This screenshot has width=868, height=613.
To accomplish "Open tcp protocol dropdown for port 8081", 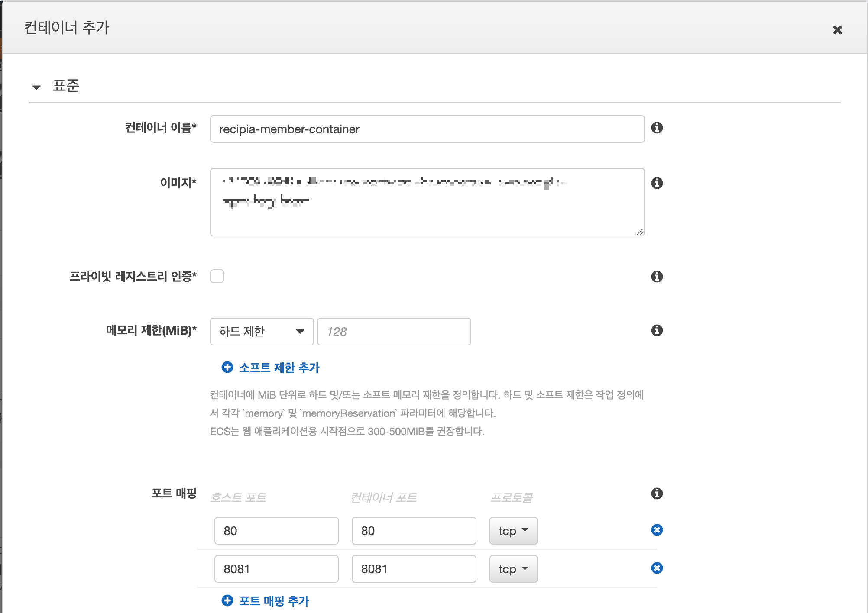I will 513,569.
